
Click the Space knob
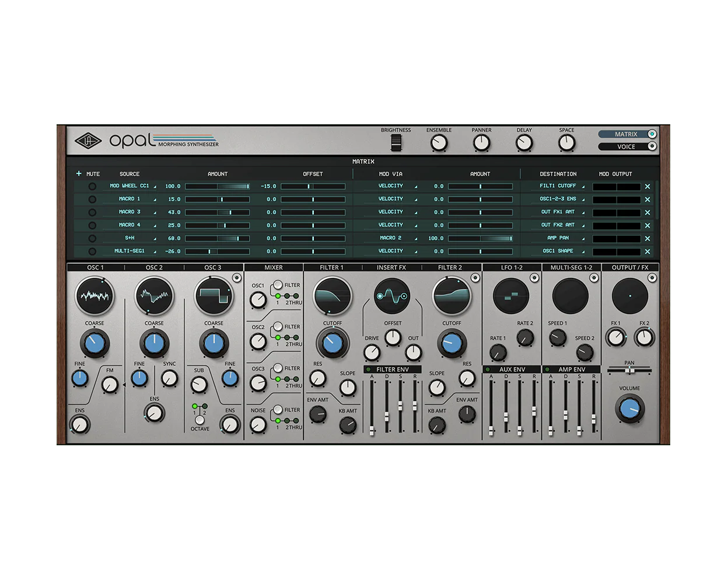pyautogui.click(x=566, y=142)
